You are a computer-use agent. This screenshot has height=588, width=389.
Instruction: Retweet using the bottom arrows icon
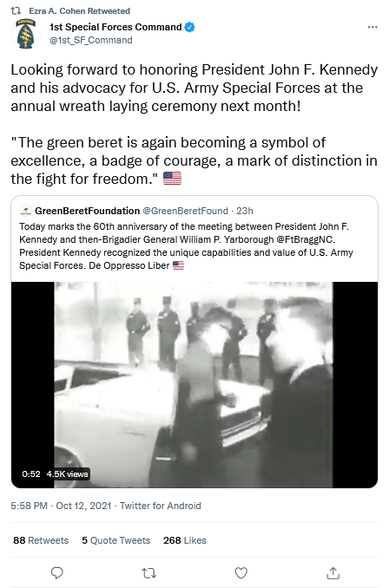(148, 572)
